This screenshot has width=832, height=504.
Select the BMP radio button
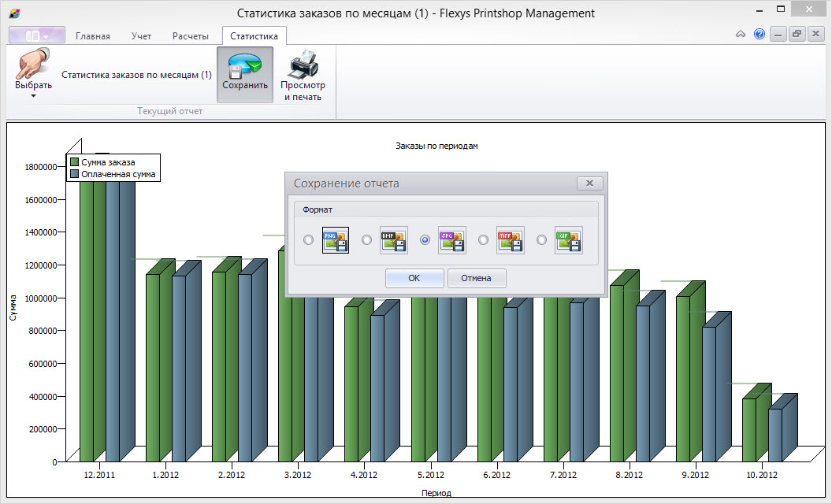(x=366, y=240)
